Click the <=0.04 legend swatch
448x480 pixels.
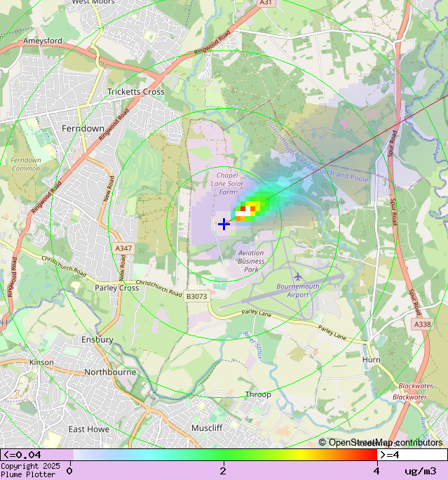tap(36, 455)
